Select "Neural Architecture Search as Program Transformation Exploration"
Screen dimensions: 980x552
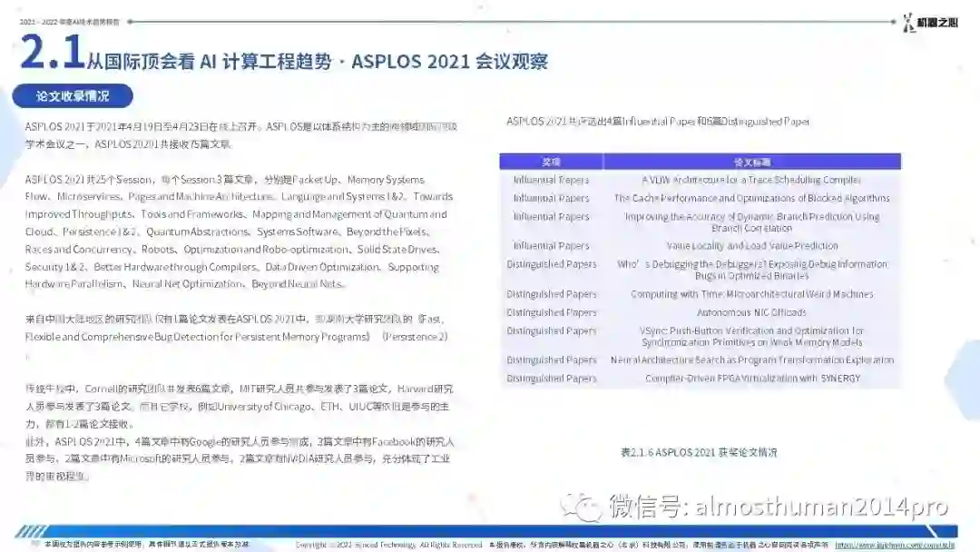(x=752, y=360)
